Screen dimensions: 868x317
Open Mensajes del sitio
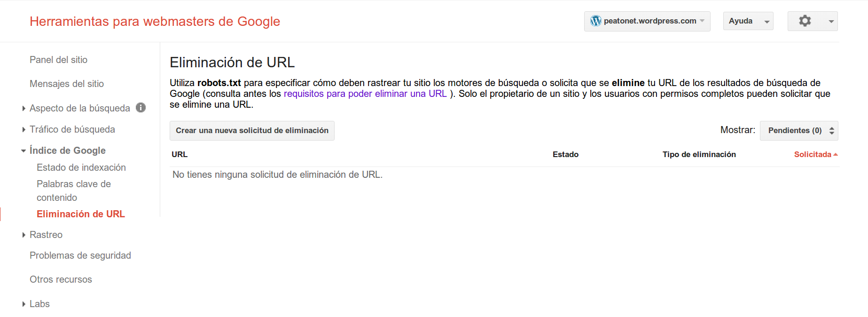click(67, 84)
